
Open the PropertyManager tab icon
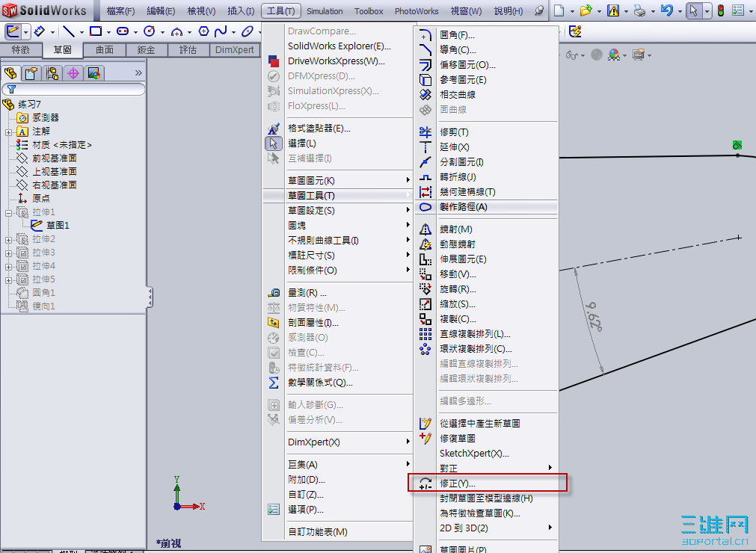(x=31, y=73)
